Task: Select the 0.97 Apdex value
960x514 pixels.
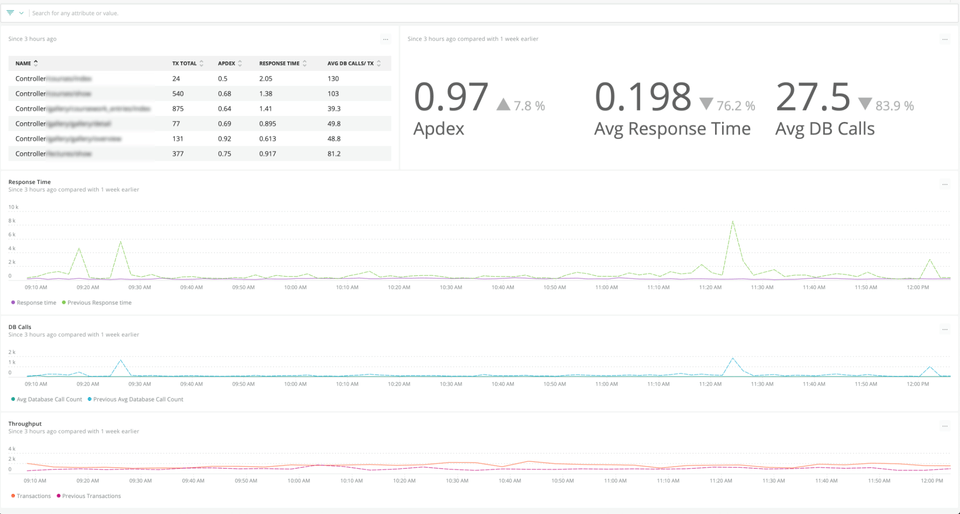Action: click(x=451, y=98)
